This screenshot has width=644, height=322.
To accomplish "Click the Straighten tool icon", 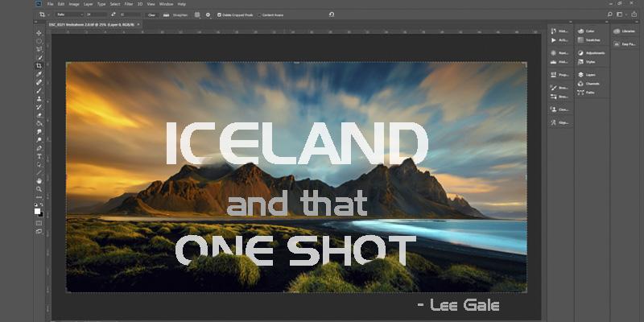I will (166, 14).
